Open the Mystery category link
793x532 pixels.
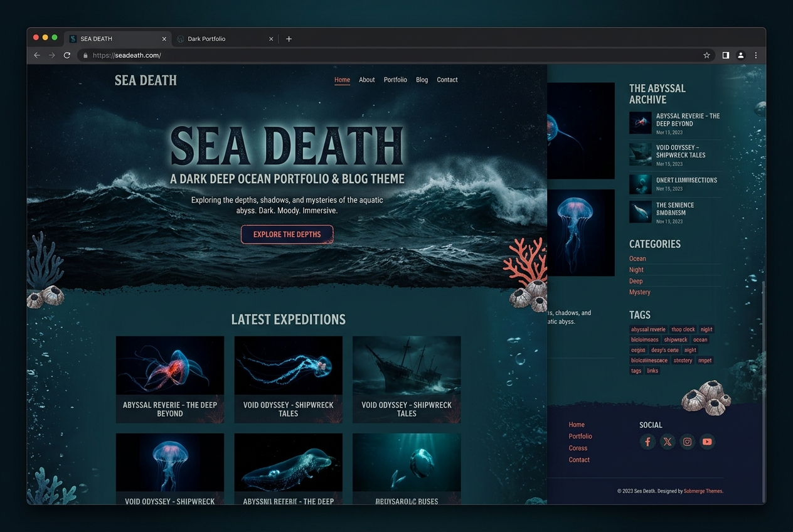[x=640, y=292]
